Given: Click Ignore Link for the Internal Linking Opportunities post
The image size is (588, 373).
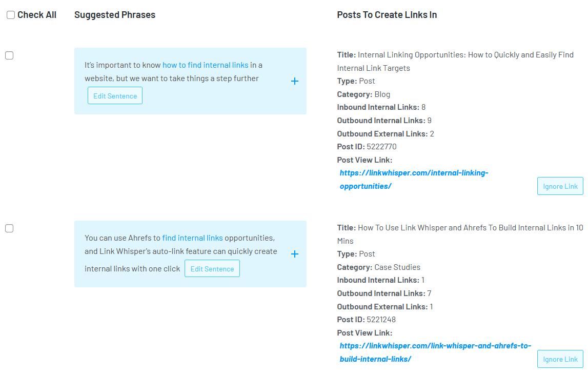Looking at the screenshot, I should point(560,186).
